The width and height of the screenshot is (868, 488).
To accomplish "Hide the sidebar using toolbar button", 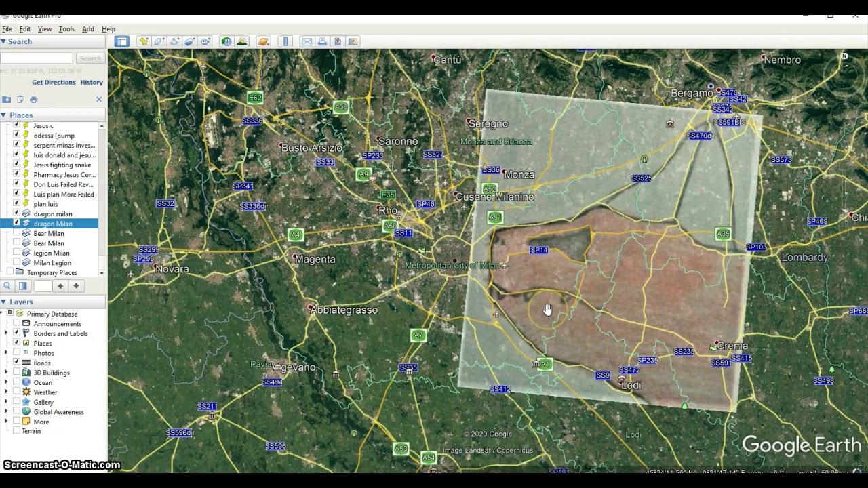I will (121, 42).
